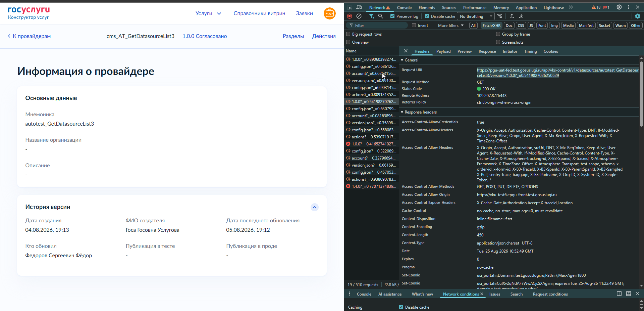The height and width of the screenshot is (311, 644).
Task: Toggle drawer dock side icon
Action: 619,294
